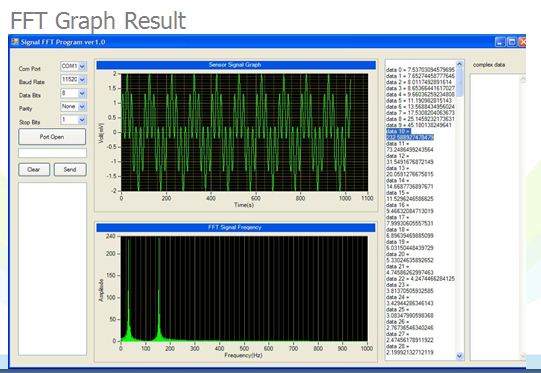
Task: Click the FFT Signal Freqency plot area
Action: [244, 289]
